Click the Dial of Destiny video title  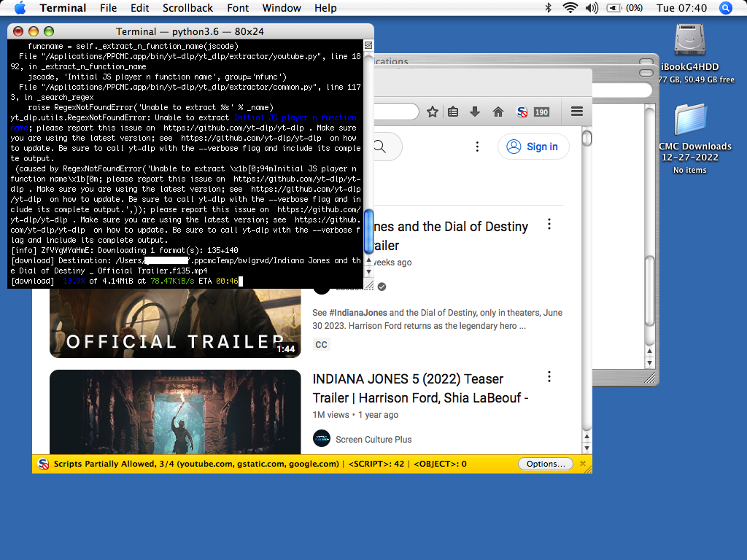[x=451, y=236]
